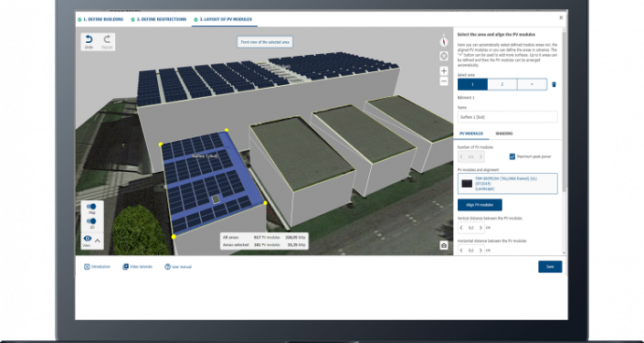Screen dimensions: 644x343
Task: Zoom in with the plus button
Action: 444,70
